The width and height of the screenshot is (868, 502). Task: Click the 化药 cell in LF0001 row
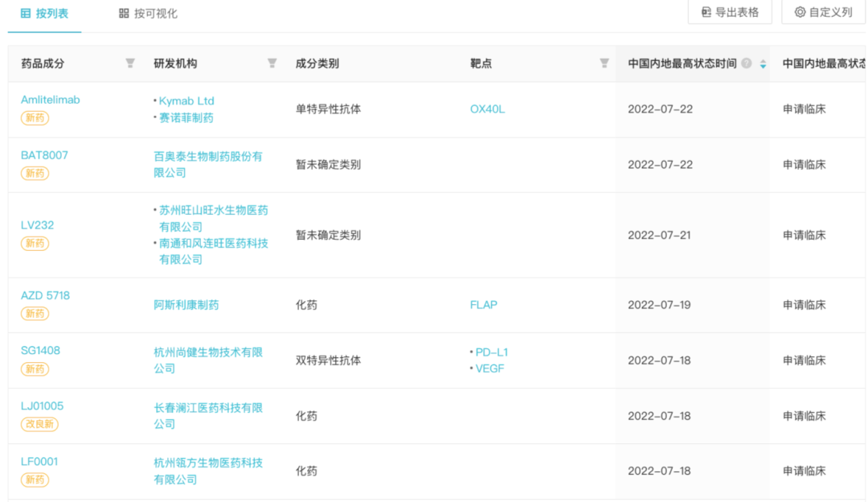click(x=306, y=471)
